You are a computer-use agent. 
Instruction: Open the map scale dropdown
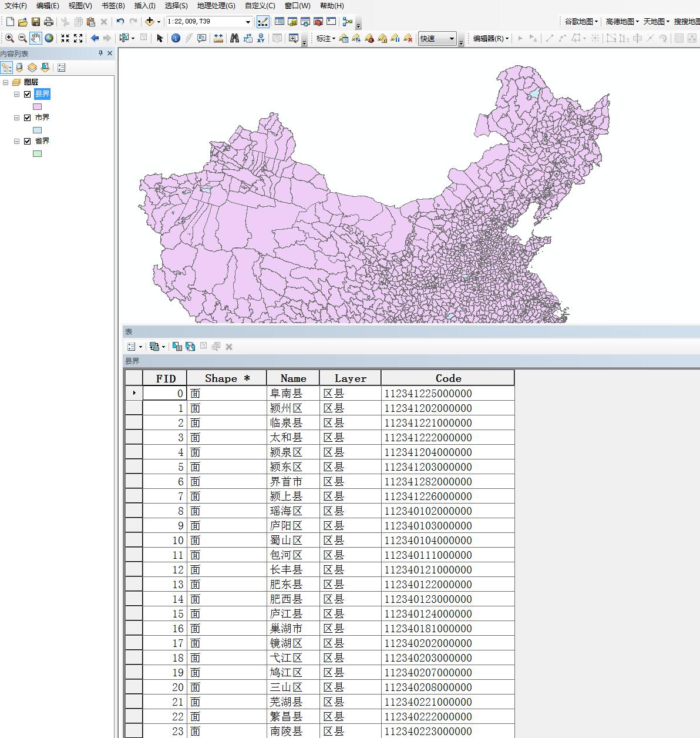(x=248, y=22)
